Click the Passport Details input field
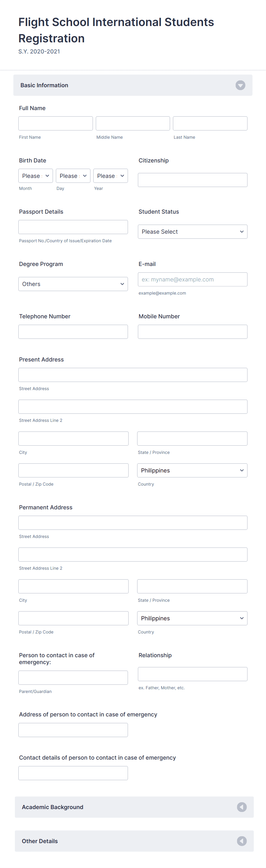The width and height of the screenshot is (266, 868). tap(73, 227)
